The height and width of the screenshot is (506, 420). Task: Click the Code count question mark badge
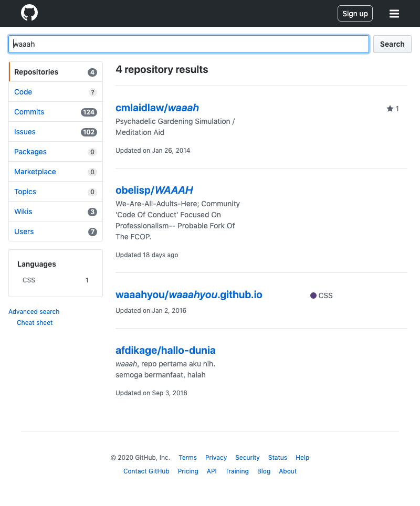(92, 92)
